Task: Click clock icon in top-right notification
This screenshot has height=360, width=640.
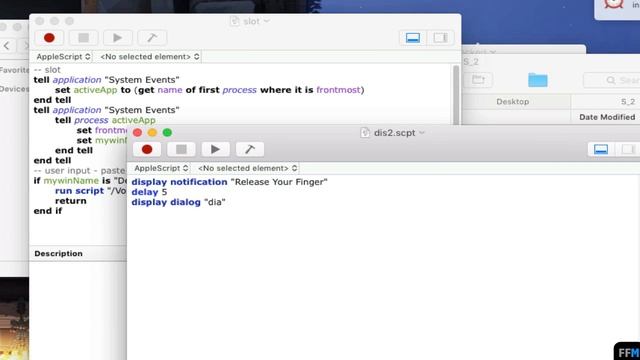Action: click(613, 4)
